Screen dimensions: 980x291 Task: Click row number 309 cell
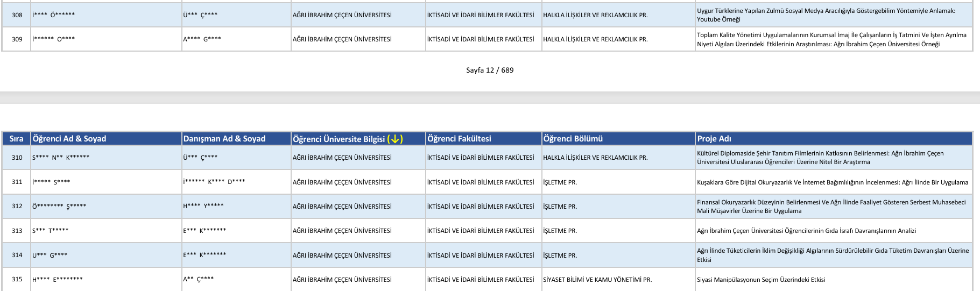tap(17, 39)
